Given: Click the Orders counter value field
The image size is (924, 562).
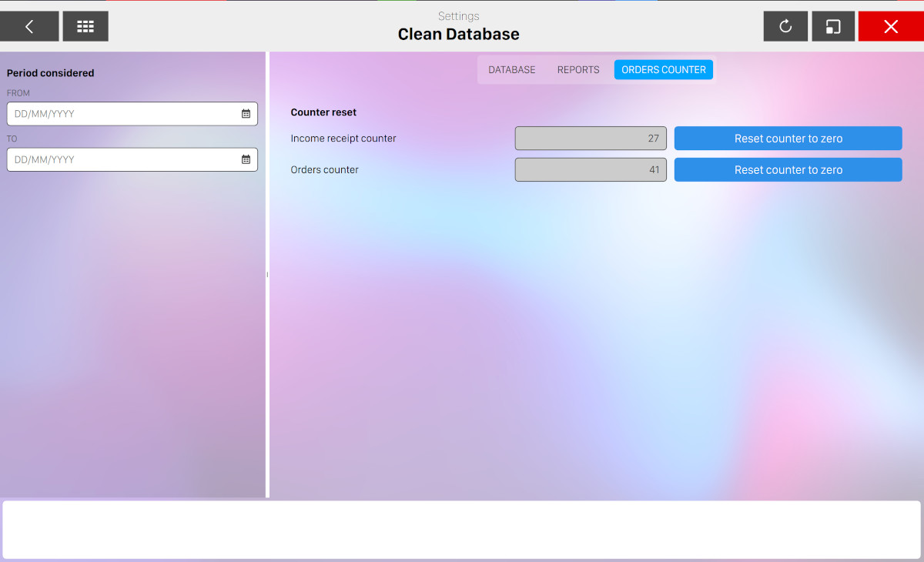Looking at the screenshot, I should pos(591,169).
